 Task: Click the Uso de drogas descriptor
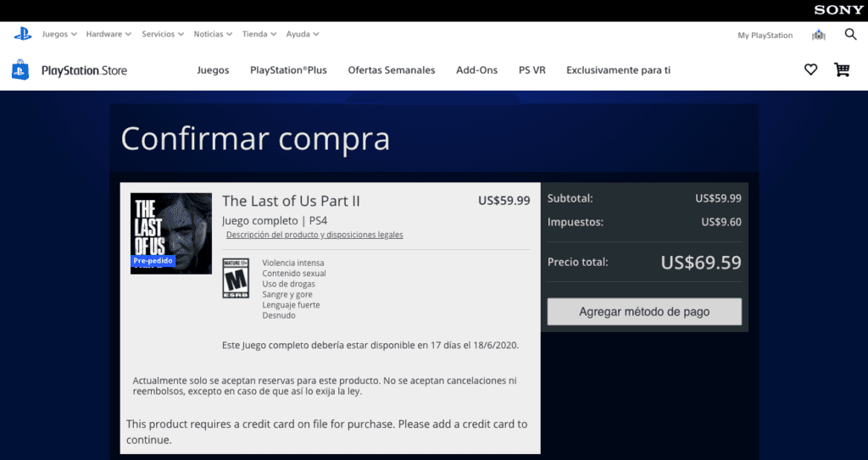click(x=288, y=284)
